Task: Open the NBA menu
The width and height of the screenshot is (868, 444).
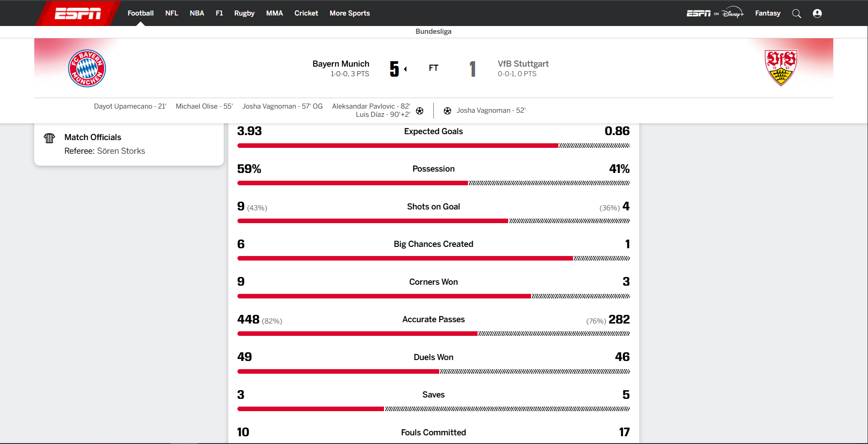Action: click(197, 13)
